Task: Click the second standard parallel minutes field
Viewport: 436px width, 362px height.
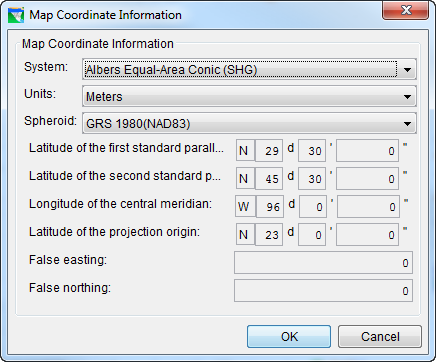Action: click(x=312, y=178)
